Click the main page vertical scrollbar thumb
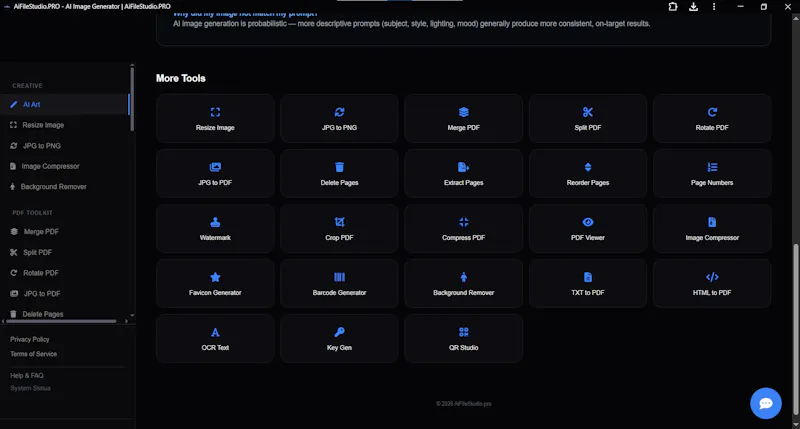Viewport: 800px width, 429px height. pos(795,330)
